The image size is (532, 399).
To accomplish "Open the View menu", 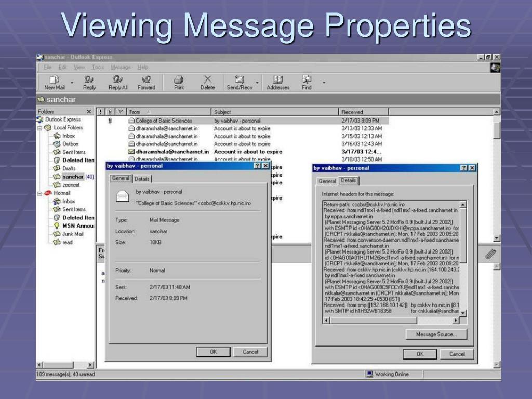I will (79, 67).
